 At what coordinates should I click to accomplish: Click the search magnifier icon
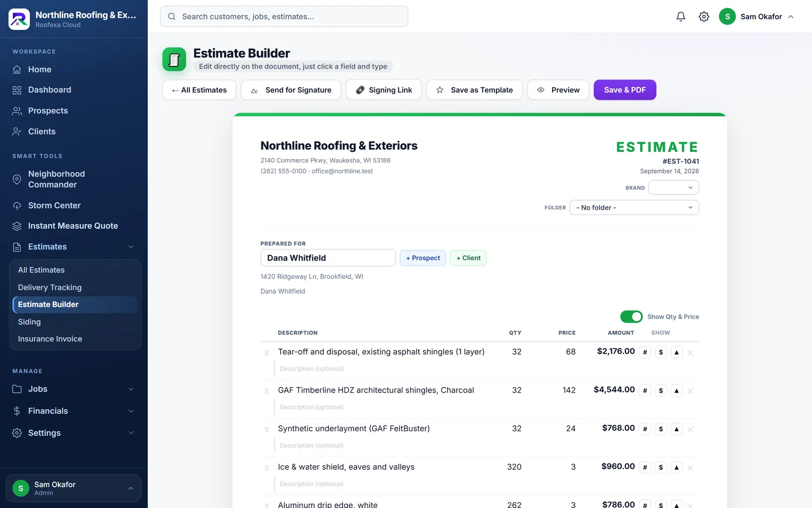click(172, 17)
